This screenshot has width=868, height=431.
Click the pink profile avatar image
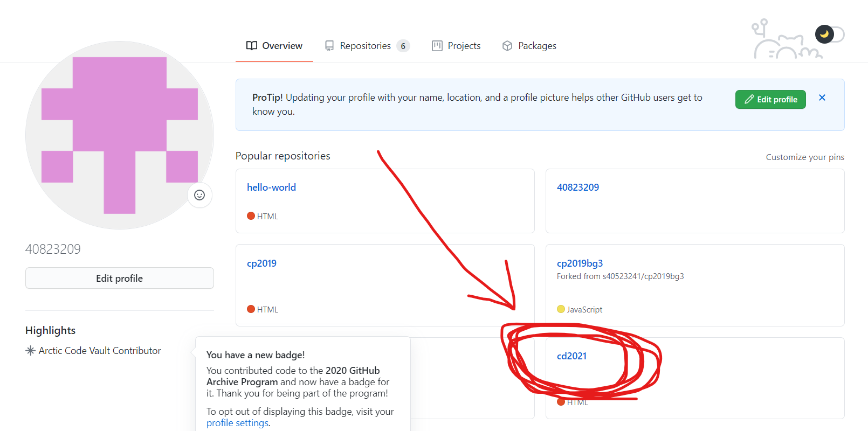click(120, 135)
